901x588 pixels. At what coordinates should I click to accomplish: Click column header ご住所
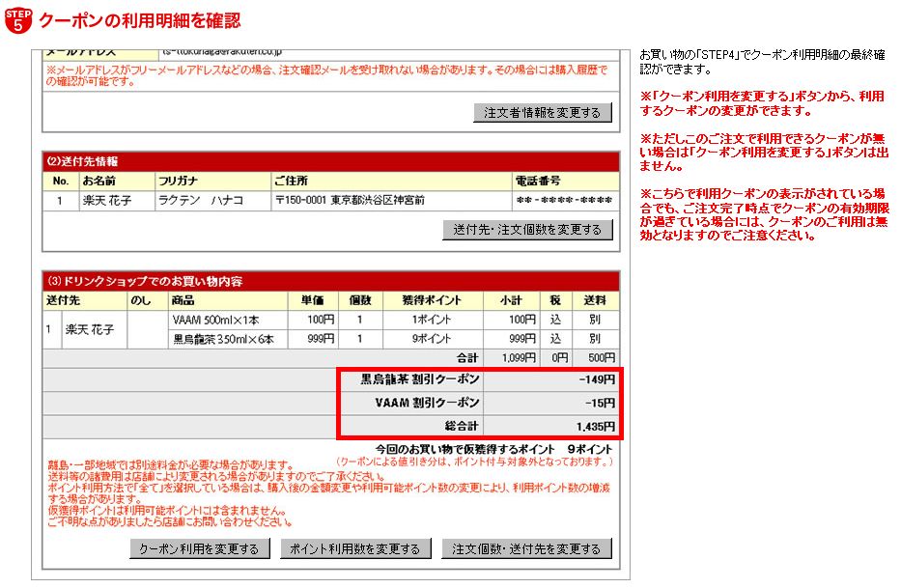pyautogui.click(x=292, y=182)
